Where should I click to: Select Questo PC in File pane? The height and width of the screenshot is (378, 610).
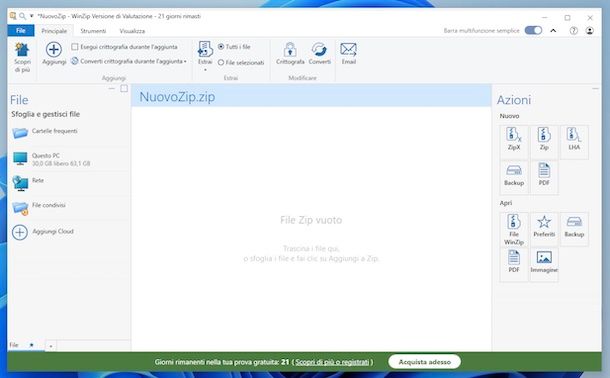click(x=69, y=159)
